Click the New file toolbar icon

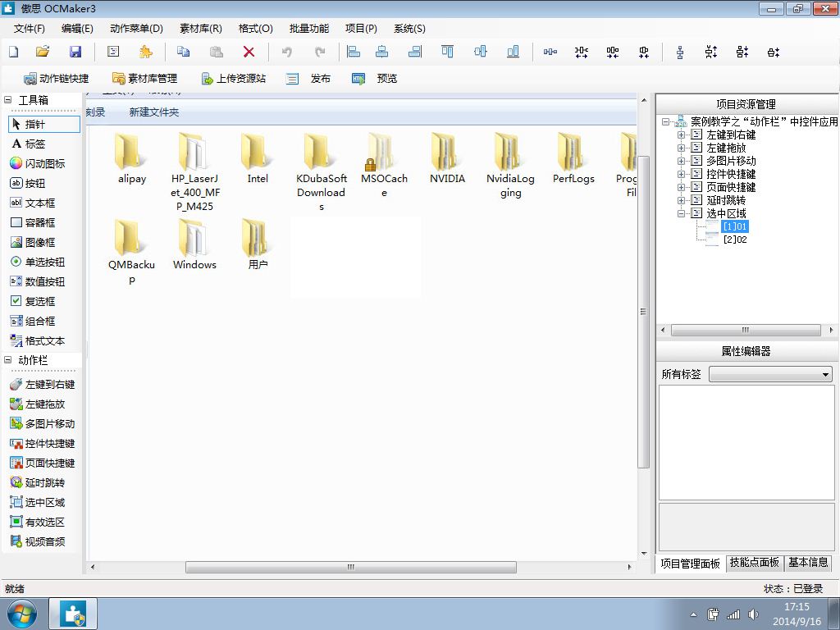click(x=13, y=52)
